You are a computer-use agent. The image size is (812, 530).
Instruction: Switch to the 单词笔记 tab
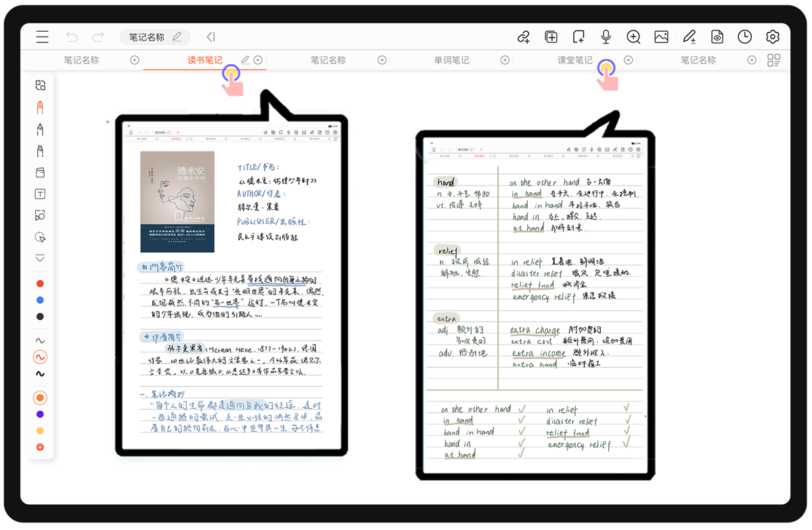pos(451,60)
